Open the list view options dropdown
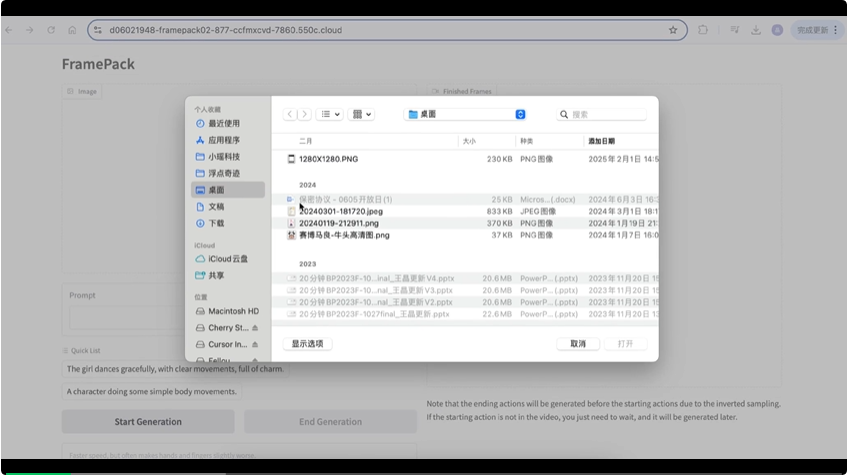This screenshot has height=475, width=847. 330,114
